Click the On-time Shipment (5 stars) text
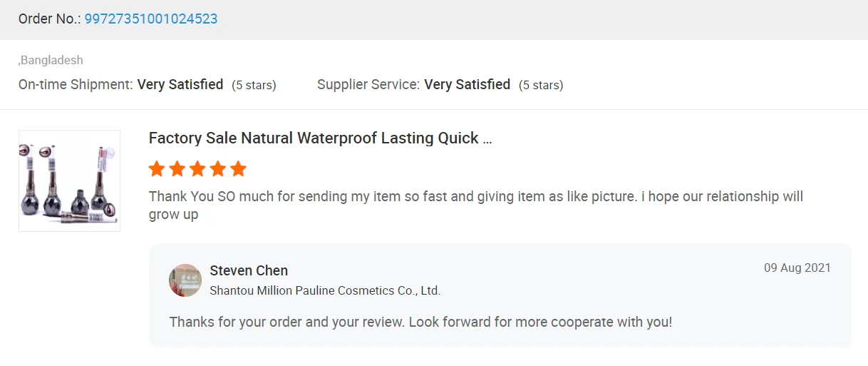This screenshot has height=366, width=868. coord(254,85)
